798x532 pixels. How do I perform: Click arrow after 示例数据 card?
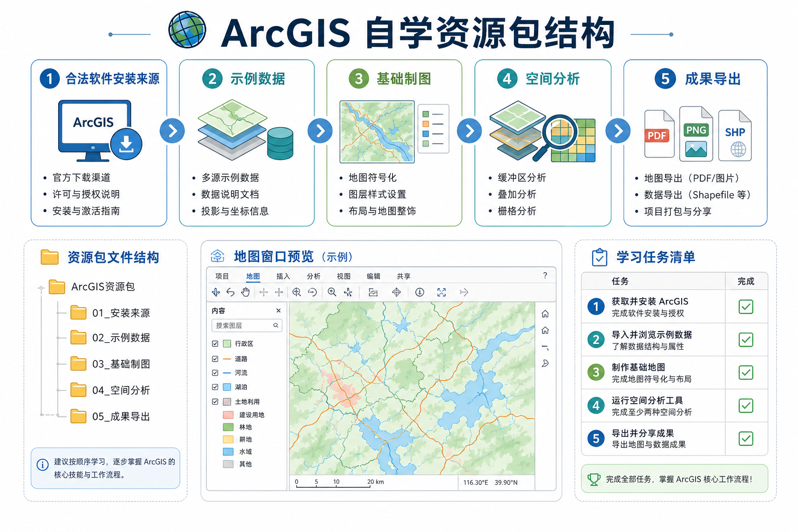coord(321,131)
